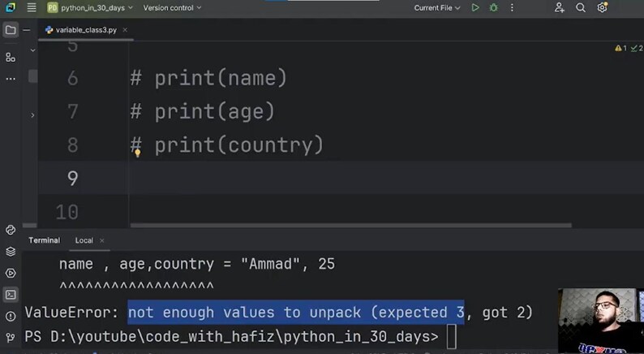The image size is (644, 354).
Task: Open the Structure tool window icon
Action: tap(11, 57)
